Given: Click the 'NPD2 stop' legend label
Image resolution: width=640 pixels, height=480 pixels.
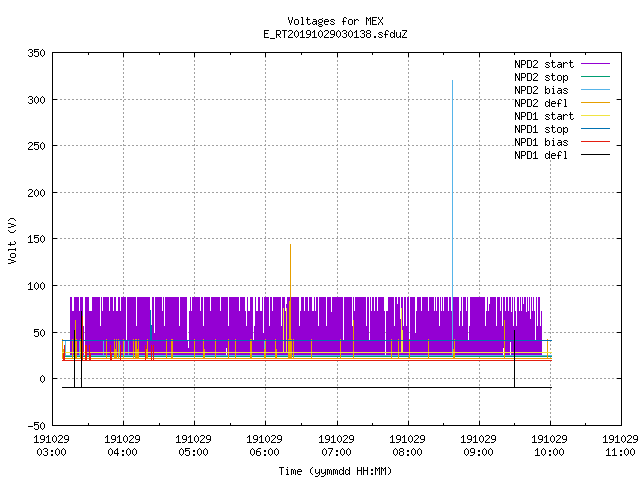Looking at the screenshot, I should 541,77.
